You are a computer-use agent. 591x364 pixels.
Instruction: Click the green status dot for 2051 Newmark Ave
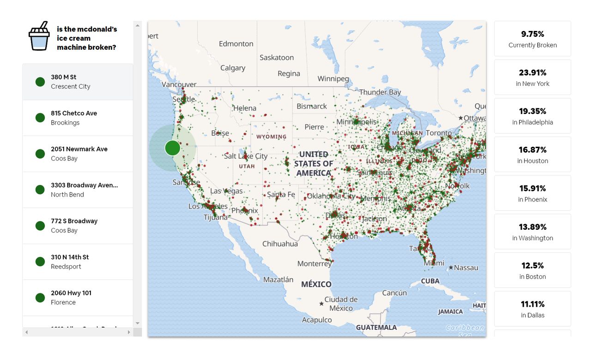pos(40,154)
